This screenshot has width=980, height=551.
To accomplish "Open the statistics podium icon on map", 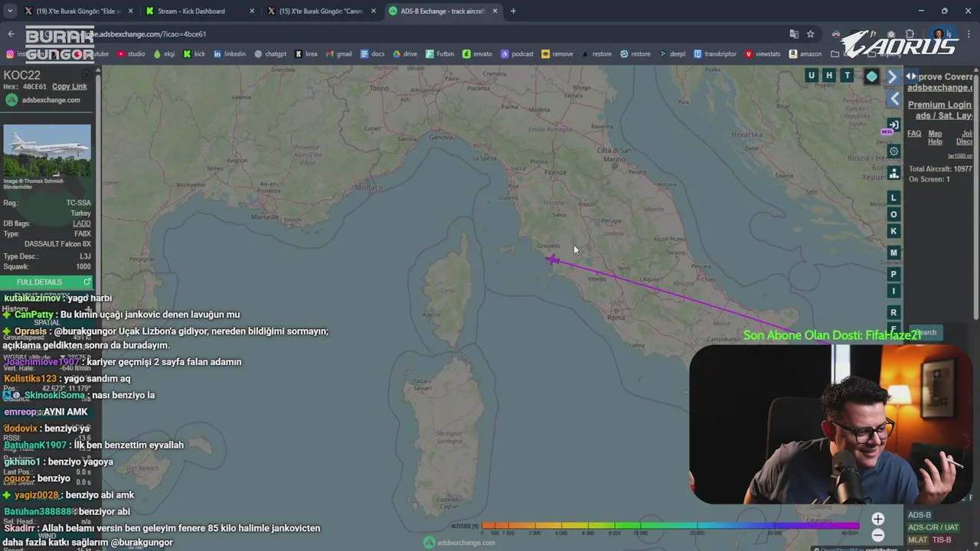I will [x=893, y=173].
